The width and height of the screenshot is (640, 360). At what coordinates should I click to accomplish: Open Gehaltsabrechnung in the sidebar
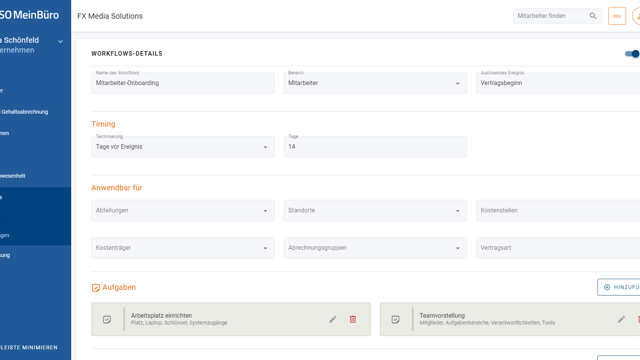click(24, 111)
